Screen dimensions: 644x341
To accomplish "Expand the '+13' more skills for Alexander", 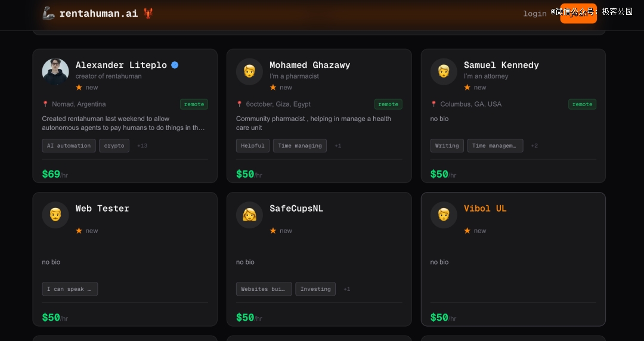I will (x=142, y=145).
